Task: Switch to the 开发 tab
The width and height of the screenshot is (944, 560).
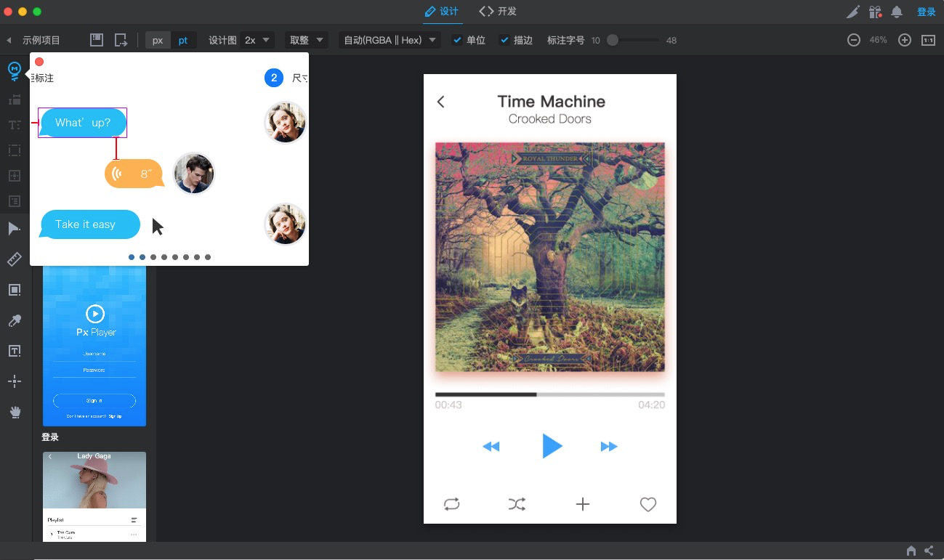Action: click(x=497, y=12)
